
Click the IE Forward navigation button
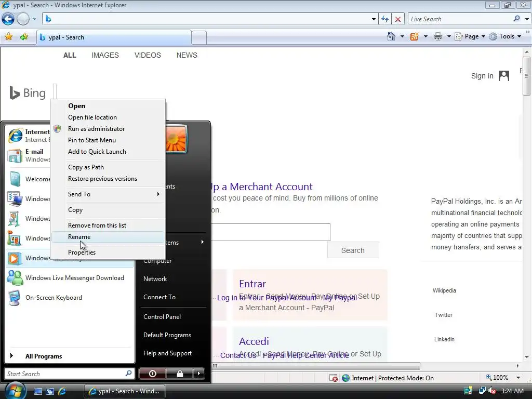[23, 19]
